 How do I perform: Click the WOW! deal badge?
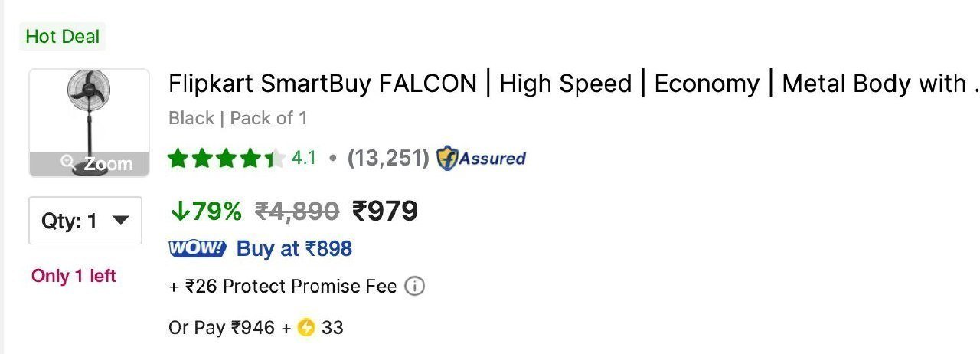click(198, 248)
